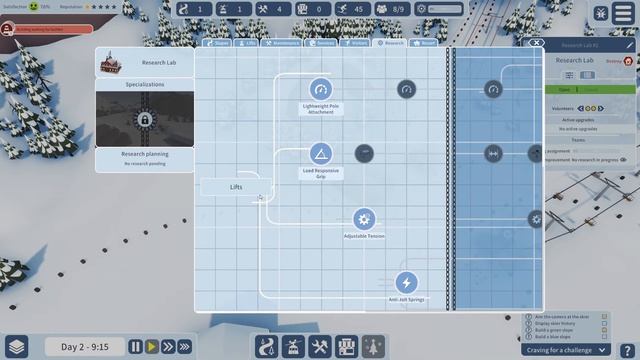Click the Lifts root node of the research tree
Image resolution: width=640 pixels, height=360 pixels.
point(236,187)
